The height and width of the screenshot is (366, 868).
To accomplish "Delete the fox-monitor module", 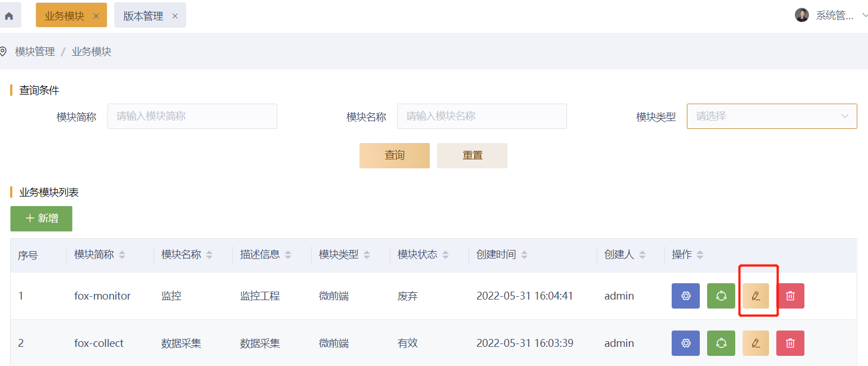I will 790,296.
